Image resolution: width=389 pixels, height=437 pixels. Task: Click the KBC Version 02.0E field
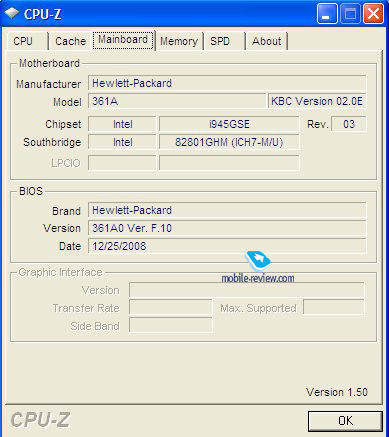(x=317, y=101)
